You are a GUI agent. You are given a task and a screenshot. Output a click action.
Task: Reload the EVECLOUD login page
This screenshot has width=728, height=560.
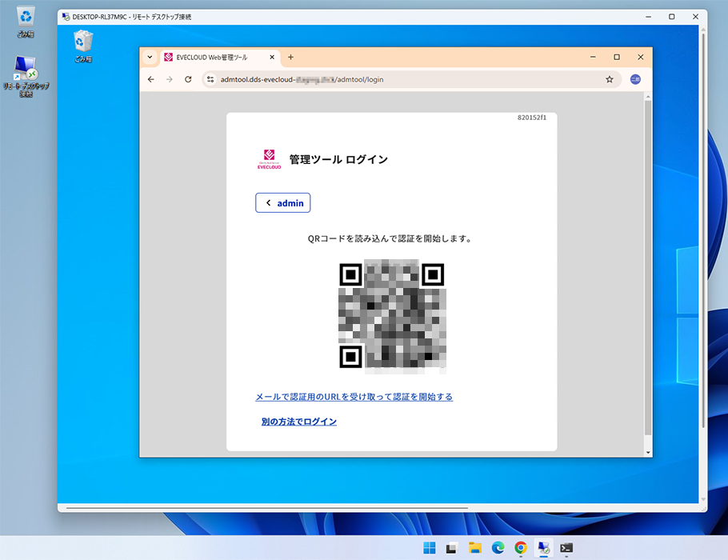[x=188, y=79]
